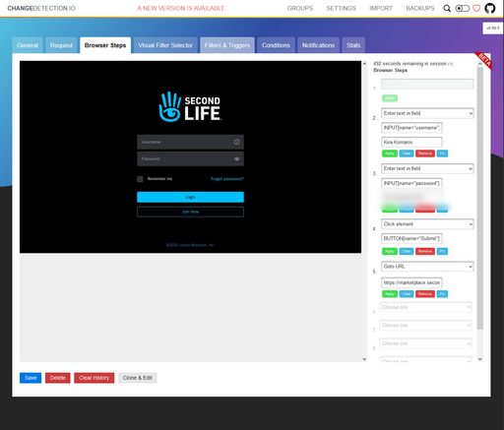Open the Visual Filter Selector tab
This screenshot has height=430, width=504.
[165, 45]
